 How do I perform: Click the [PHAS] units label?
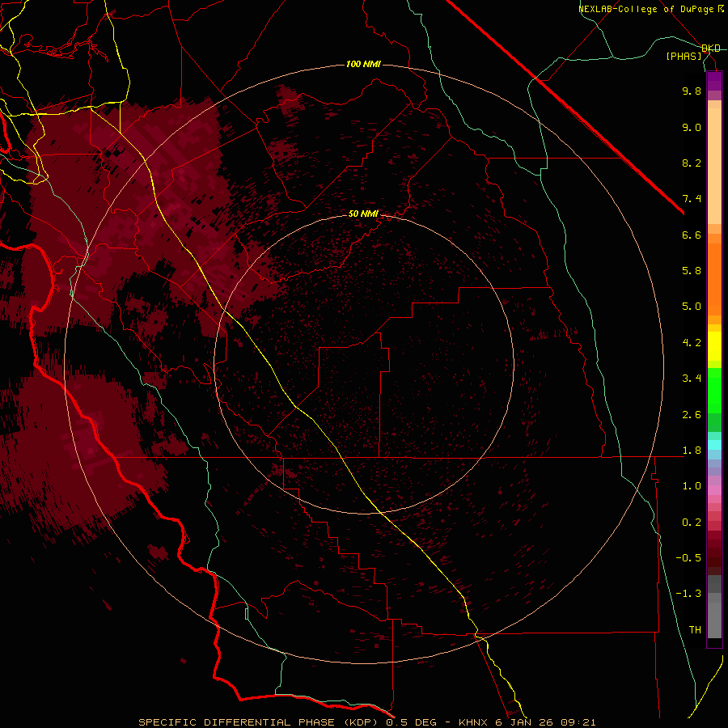pyautogui.click(x=684, y=56)
